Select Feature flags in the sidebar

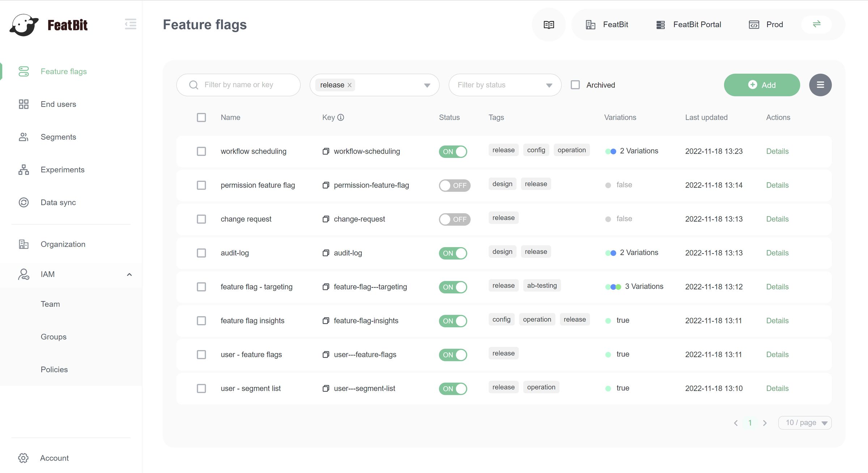pos(63,71)
